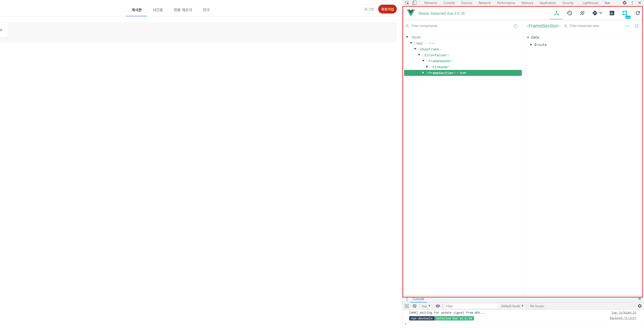The width and height of the screenshot is (644, 328).
Task: Open FrameSection in editor icon
Action: pyautogui.click(x=636, y=26)
